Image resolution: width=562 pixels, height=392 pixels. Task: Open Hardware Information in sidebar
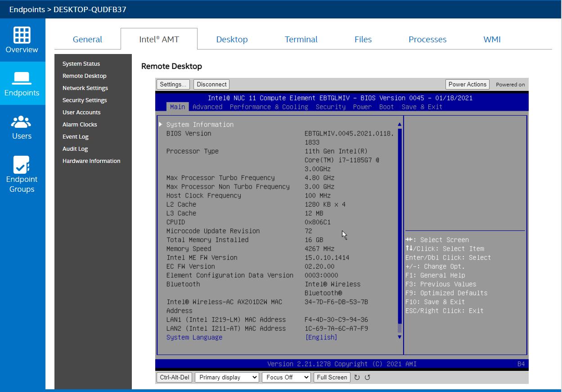(x=91, y=161)
